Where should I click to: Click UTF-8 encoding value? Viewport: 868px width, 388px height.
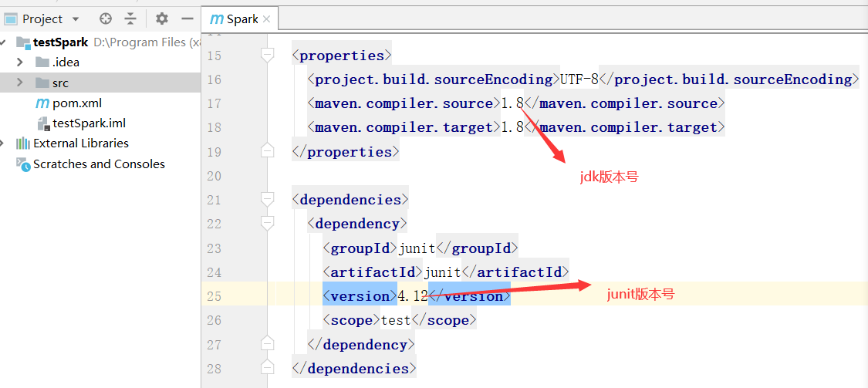coord(579,79)
